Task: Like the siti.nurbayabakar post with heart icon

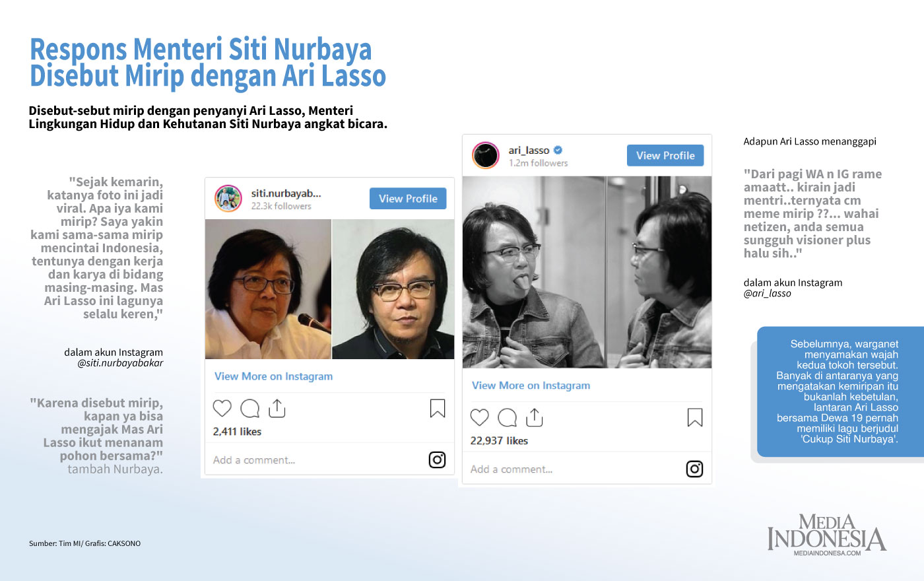Action: [x=222, y=409]
